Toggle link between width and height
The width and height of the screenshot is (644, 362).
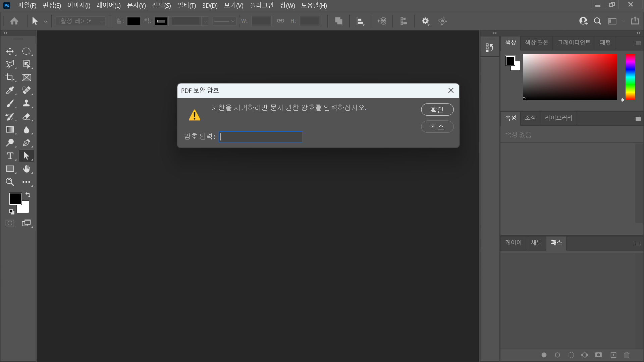280,21
